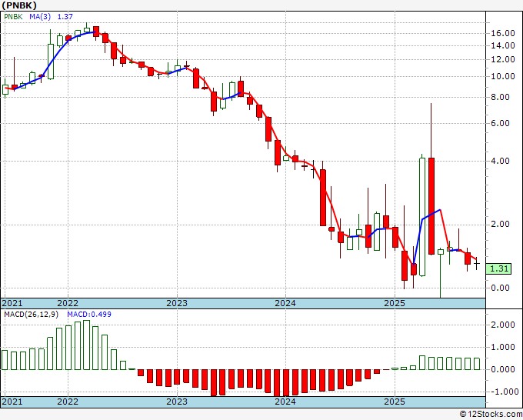Click the 12.00 price axis label
This screenshot has height=420, width=523.
click(503, 60)
